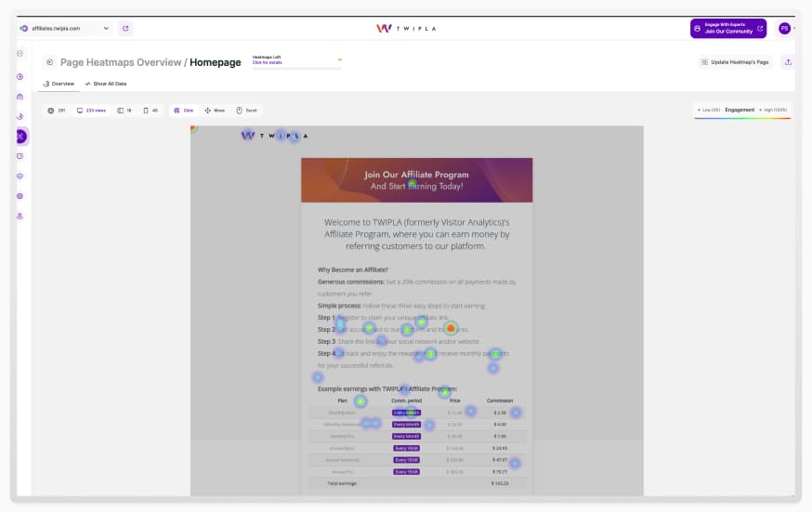Select the Overview tab

click(x=59, y=84)
